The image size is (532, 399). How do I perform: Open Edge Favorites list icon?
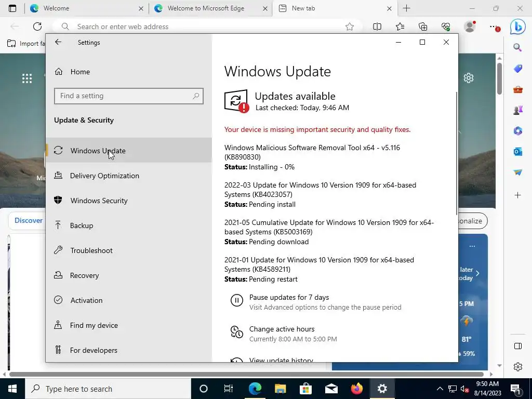400,26
